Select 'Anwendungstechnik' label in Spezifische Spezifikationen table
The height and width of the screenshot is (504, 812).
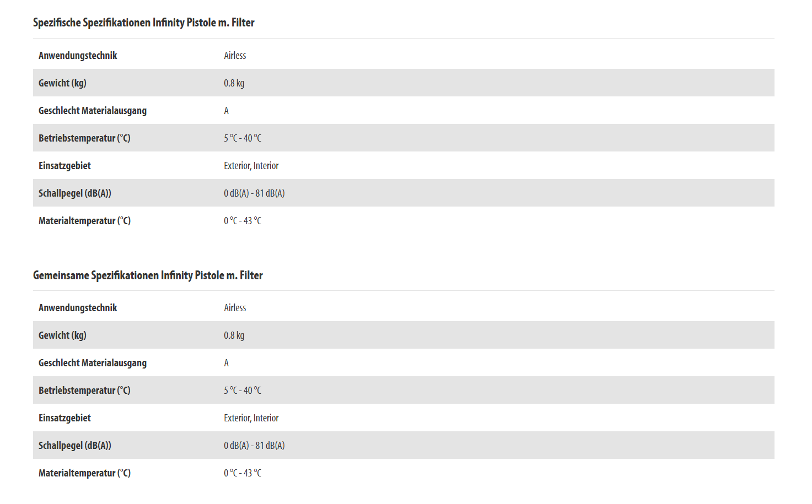(x=78, y=55)
